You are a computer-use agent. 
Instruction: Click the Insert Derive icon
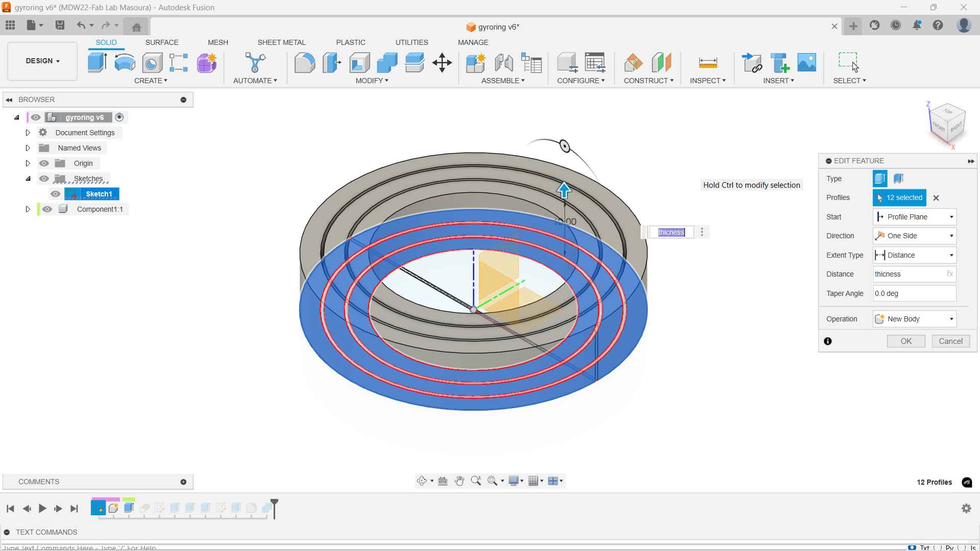752,63
